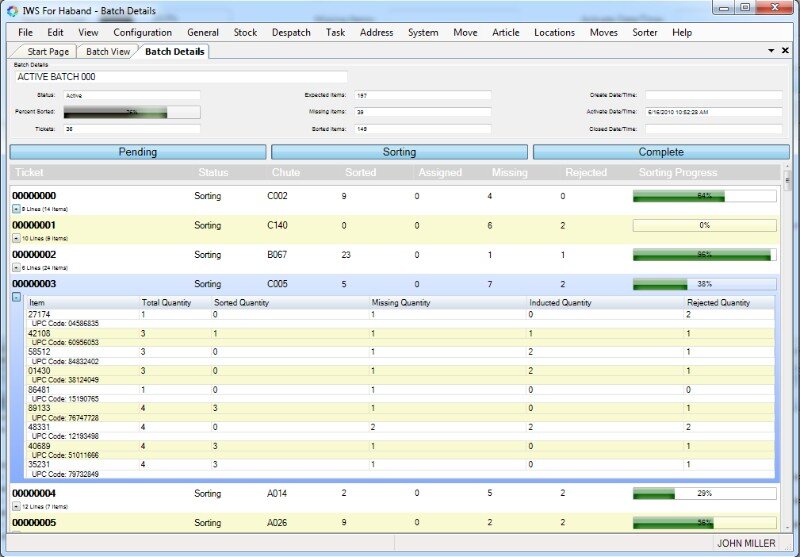Expand ticket 00000004 lines

pyautogui.click(x=16, y=506)
